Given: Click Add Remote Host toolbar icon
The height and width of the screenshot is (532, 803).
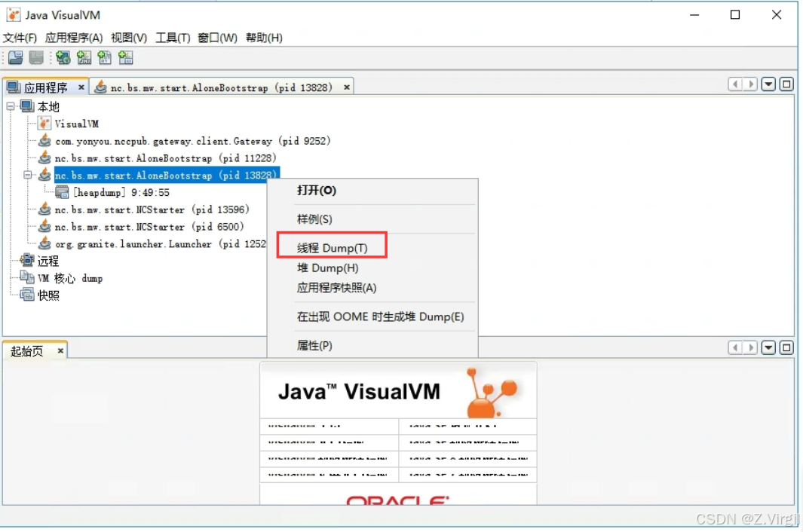Looking at the screenshot, I should coord(63,58).
